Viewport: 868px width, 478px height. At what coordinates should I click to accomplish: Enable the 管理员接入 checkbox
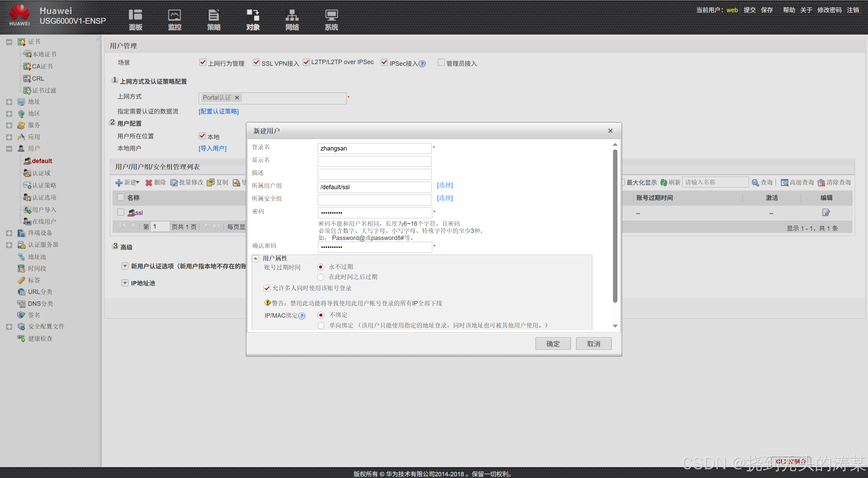click(441, 62)
